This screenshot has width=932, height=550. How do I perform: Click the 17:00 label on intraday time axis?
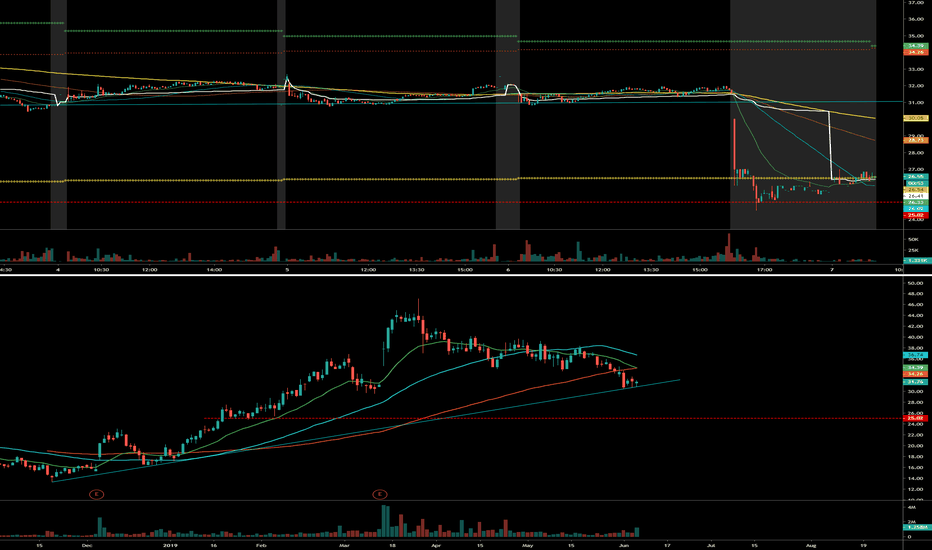tap(764, 270)
